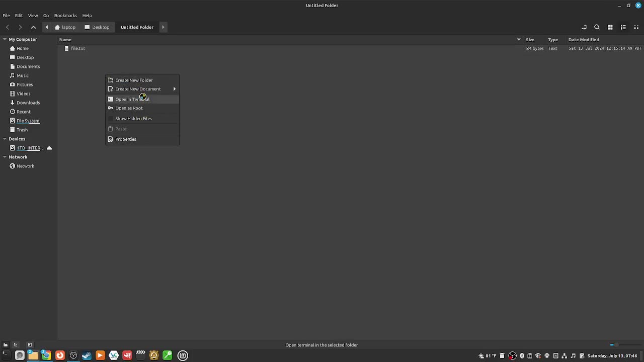Sort by the Name column
This screenshot has width=644, height=362.
point(65,40)
